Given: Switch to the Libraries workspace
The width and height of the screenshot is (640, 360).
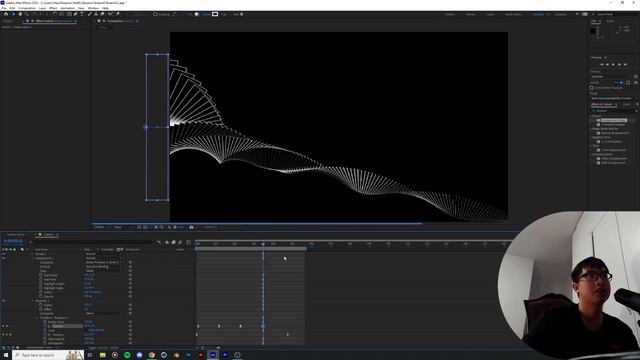Looking at the screenshot, I should [560, 14].
